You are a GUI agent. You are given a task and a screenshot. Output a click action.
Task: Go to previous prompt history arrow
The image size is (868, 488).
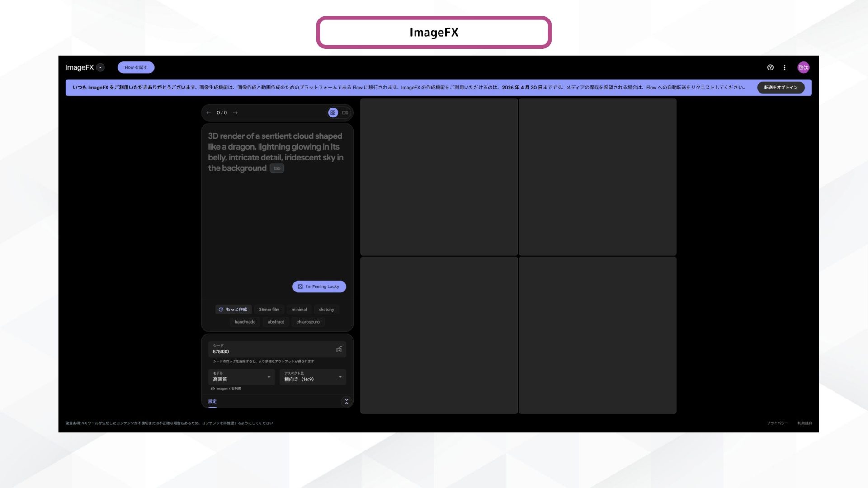(x=208, y=113)
